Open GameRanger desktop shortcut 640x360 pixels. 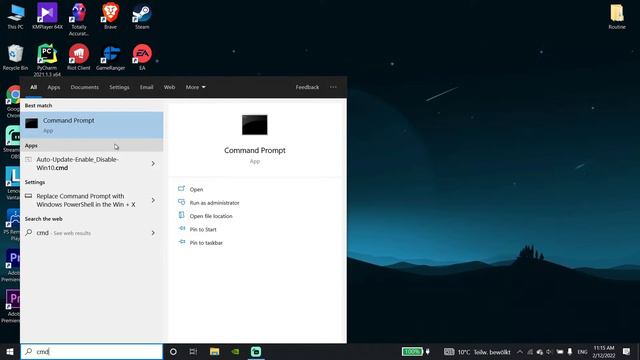[x=110, y=58]
